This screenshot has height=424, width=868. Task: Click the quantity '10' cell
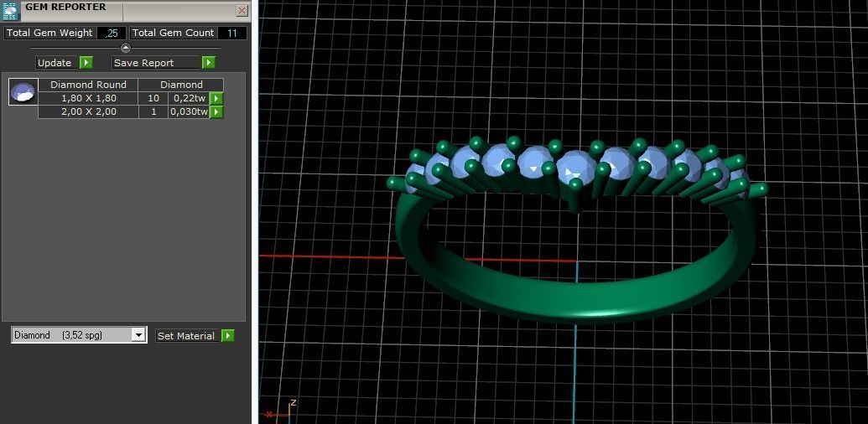click(x=153, y=98)
